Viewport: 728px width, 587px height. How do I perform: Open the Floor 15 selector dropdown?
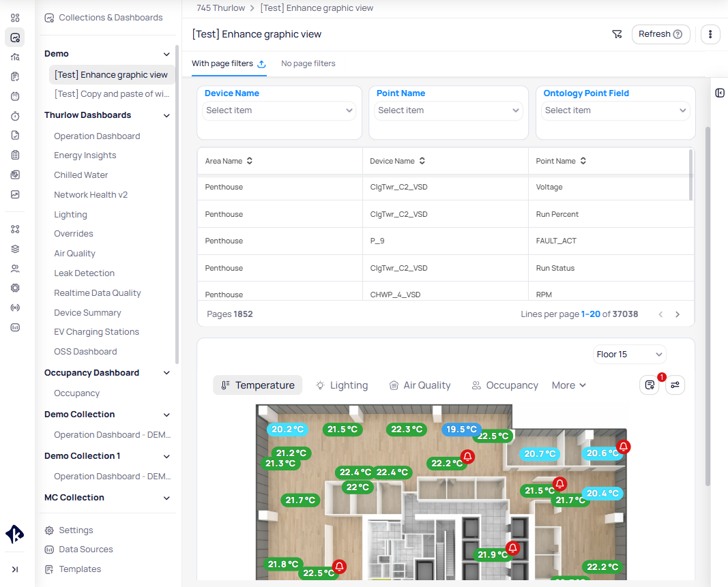pos(629,355)
